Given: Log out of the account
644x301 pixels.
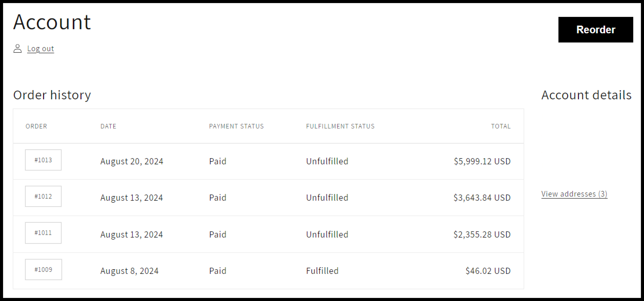Looking at the screenshot, I should [40, 49].
